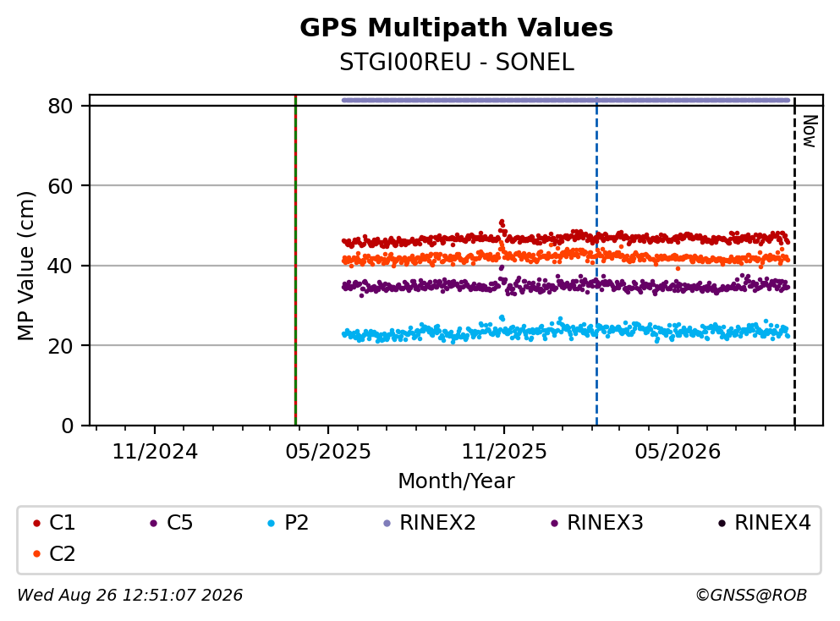Click the 05/2026 x-axis tick label
840x621 pixels.
click(x=678, y=452)
